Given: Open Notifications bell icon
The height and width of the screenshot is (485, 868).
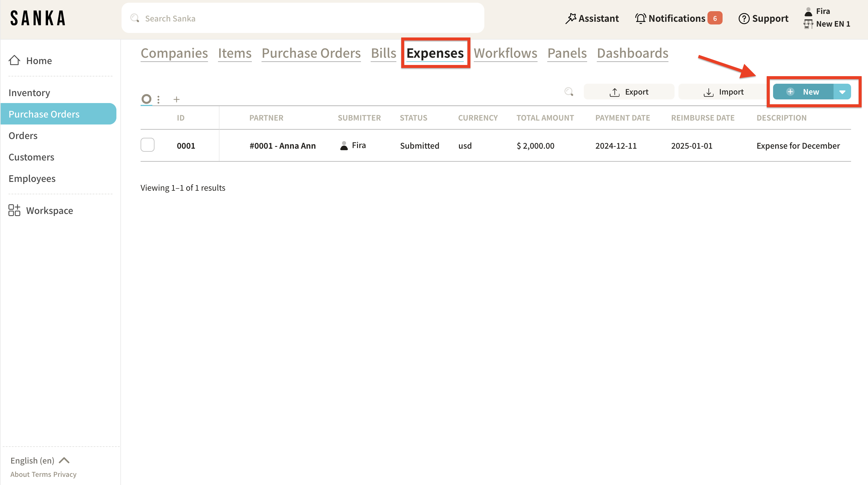Looking at the screenshot, I should [640, 18].
